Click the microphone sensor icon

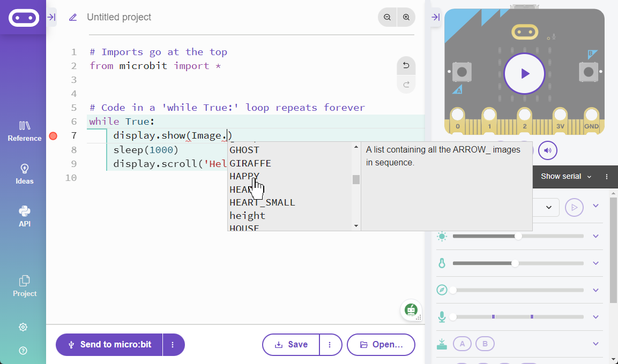tap(442, 317)
